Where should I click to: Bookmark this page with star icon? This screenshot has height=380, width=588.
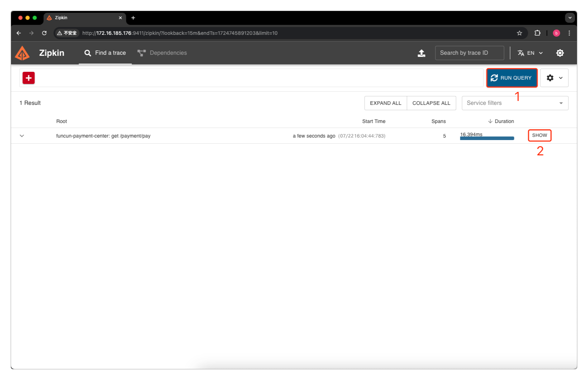(519, 33)
